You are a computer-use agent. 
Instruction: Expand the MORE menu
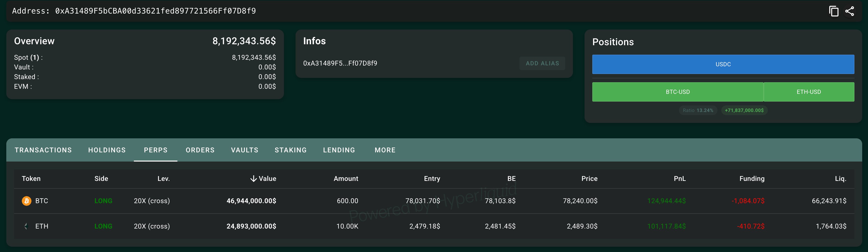[x=385, y=150]
